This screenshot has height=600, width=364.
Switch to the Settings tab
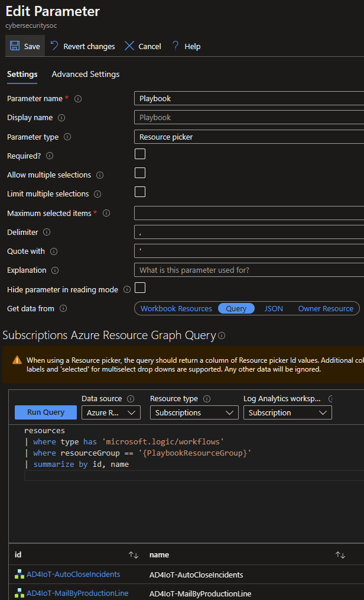pyautogui.click(x=22, y=74)
